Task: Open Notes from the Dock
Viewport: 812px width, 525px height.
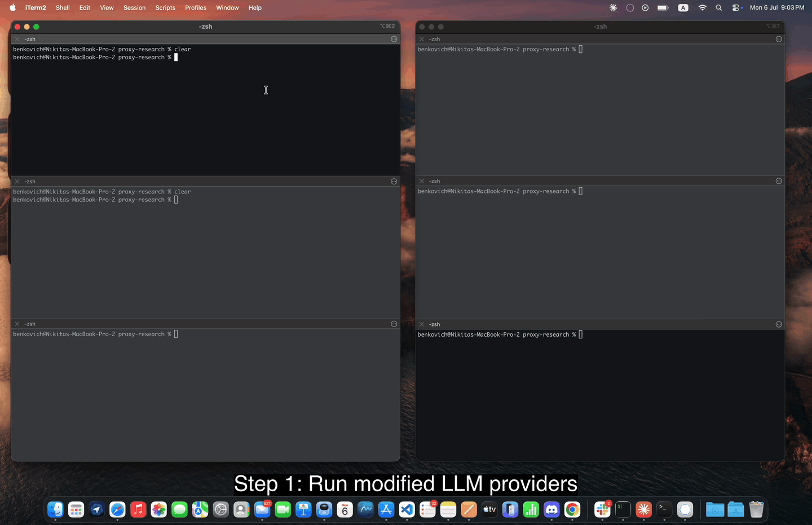Action: [448, 510]
